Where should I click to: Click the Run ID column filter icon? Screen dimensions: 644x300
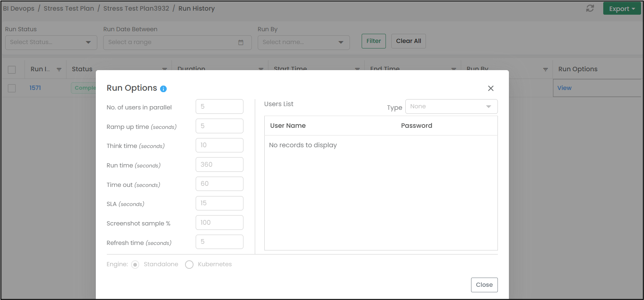point(59,69)
